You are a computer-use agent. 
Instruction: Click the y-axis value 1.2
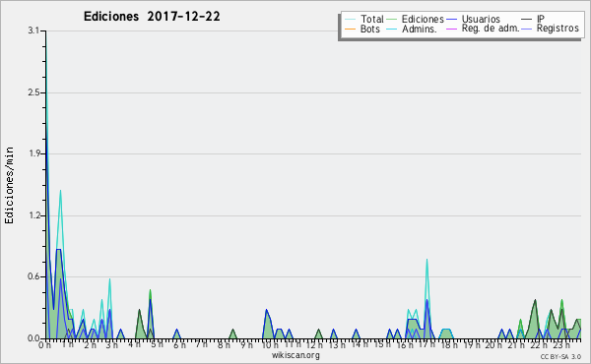33,215
